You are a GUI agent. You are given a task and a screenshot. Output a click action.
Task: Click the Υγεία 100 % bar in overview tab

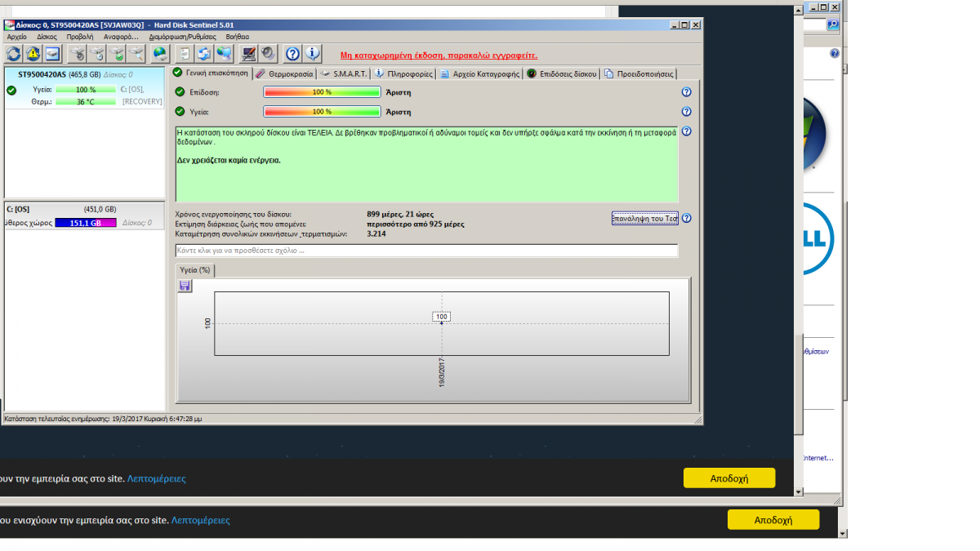(x=322, y=112)
